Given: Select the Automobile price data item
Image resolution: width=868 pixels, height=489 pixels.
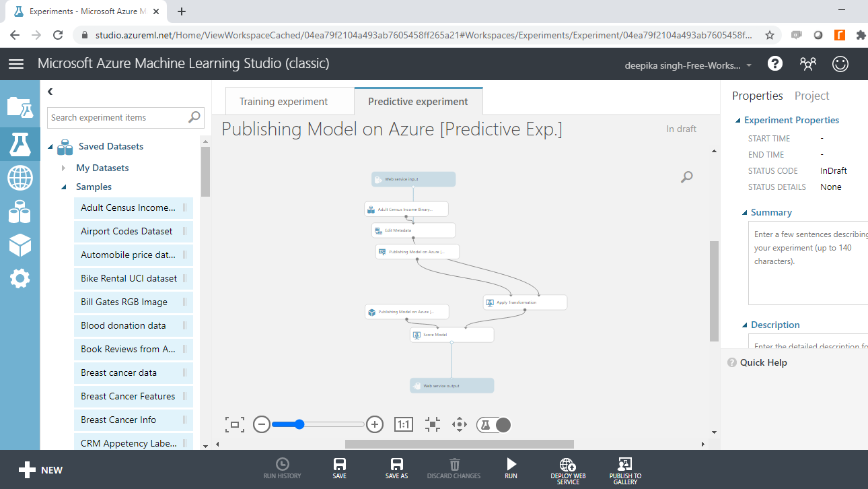Looking at the screenshot, I should point(134,255).
